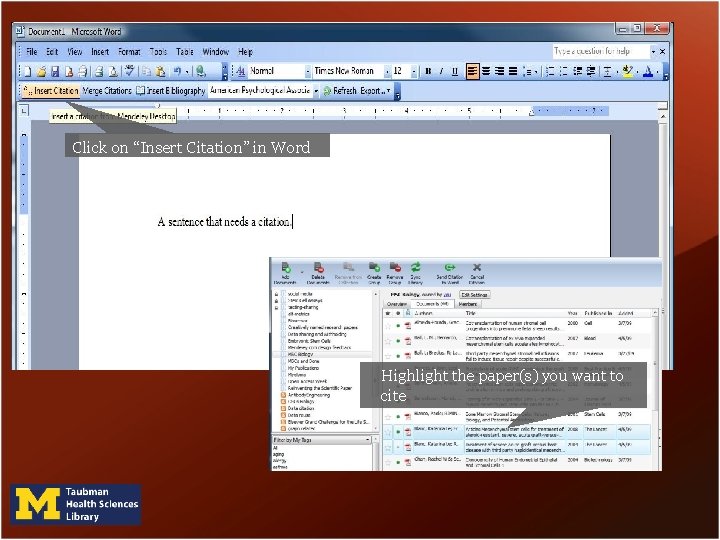Click Add Documents icon in Mendeley
Image resolution: width=720 pixels, height=540 pixels.
point(286,273)
